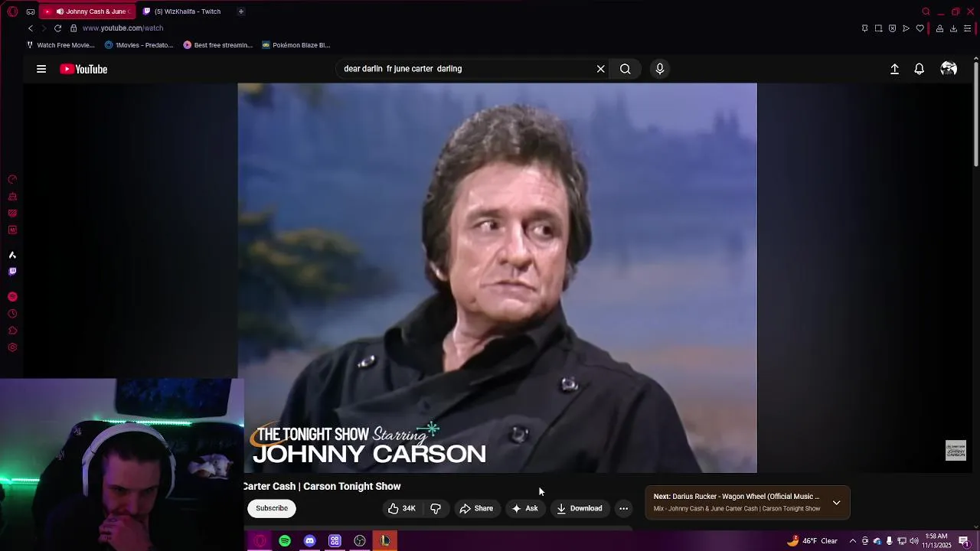Reload the current page
The image size is (980, 551).
pos(57,28)
